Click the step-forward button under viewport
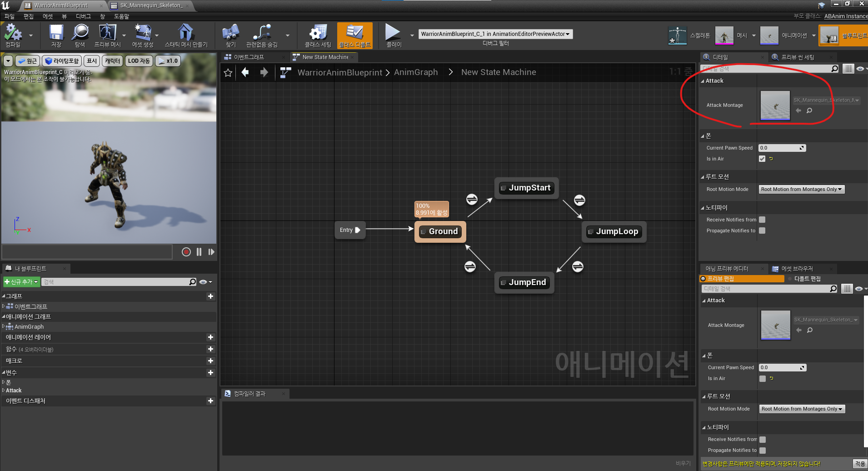Screen dimensions: 868x471 (x=211, y=252)
